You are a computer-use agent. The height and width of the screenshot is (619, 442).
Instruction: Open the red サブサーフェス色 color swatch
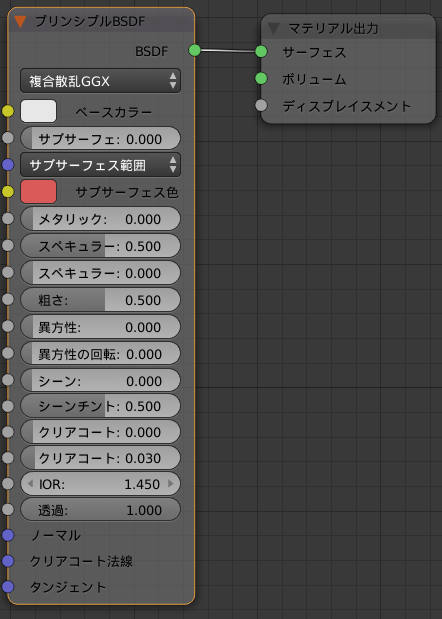pyautogui.click(x=38, y=192)
